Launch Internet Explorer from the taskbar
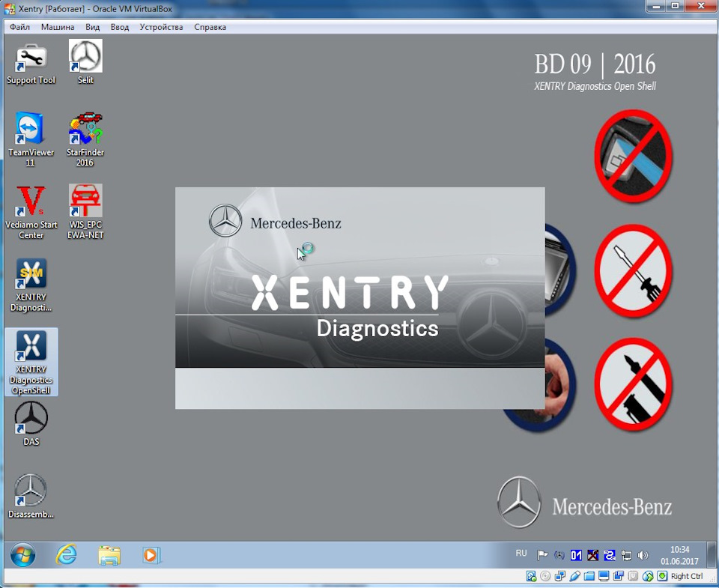The width and height of the screenshot is (719, 588). click(67, 556)
